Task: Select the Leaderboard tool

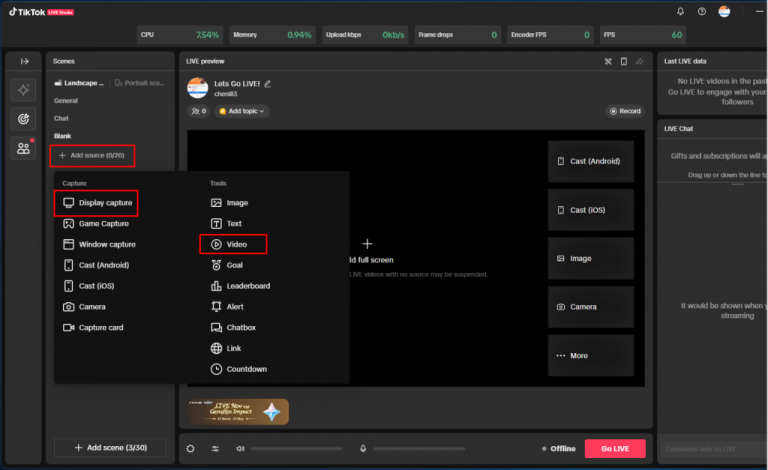Action: [240, 286]
